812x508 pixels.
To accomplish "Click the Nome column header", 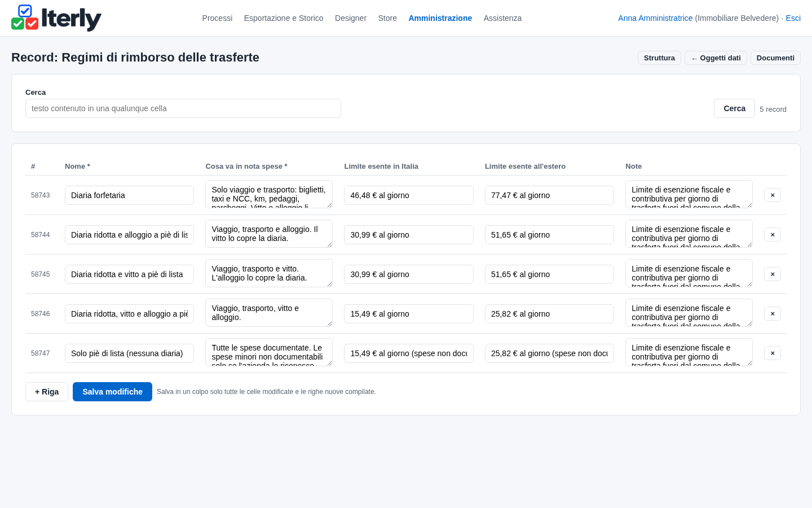I will click(77, 167).
